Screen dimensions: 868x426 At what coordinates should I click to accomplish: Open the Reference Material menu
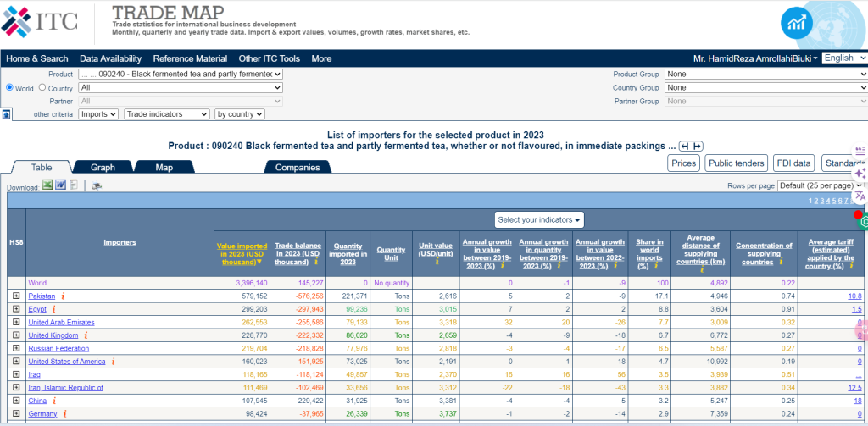190,58
